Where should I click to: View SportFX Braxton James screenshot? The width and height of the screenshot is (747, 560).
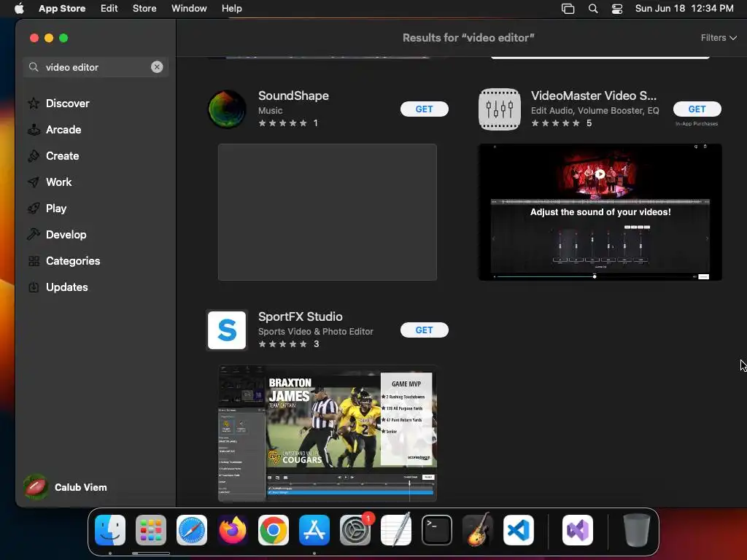[x=328, y=433]
